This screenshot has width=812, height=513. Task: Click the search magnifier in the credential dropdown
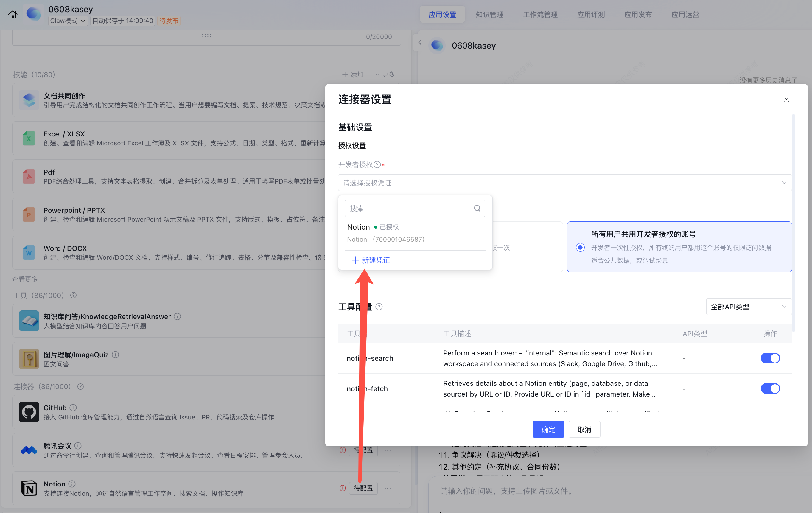coord(477,209)
